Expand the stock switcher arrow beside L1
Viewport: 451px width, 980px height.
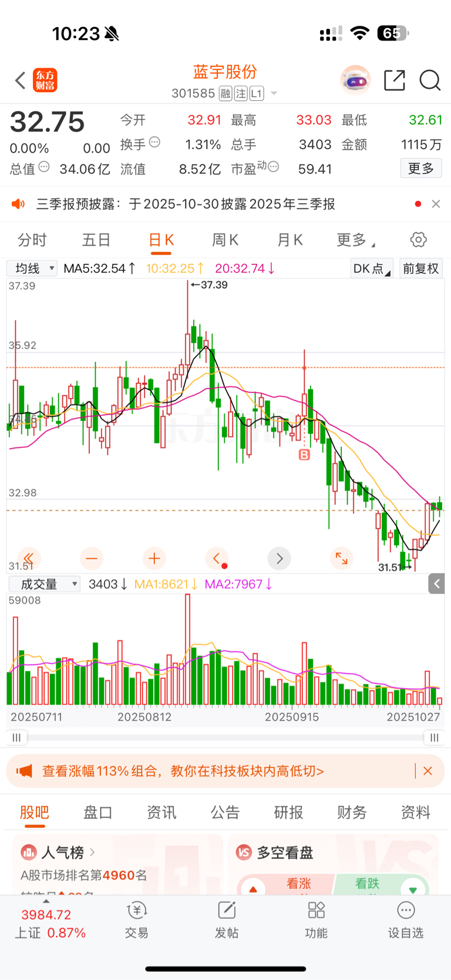coord(274,93)
